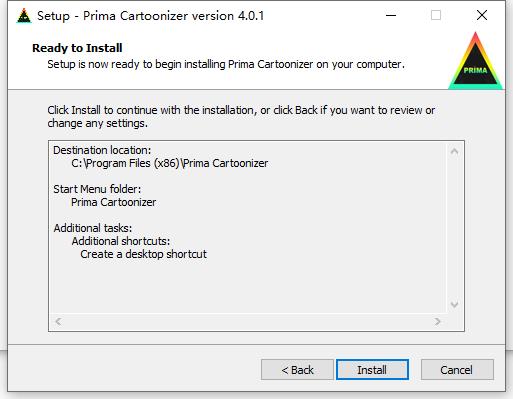Click the greyed-out maximize window icon
Image resolution: width=513 pixels, height=399 pixels.
pos(436,15)
